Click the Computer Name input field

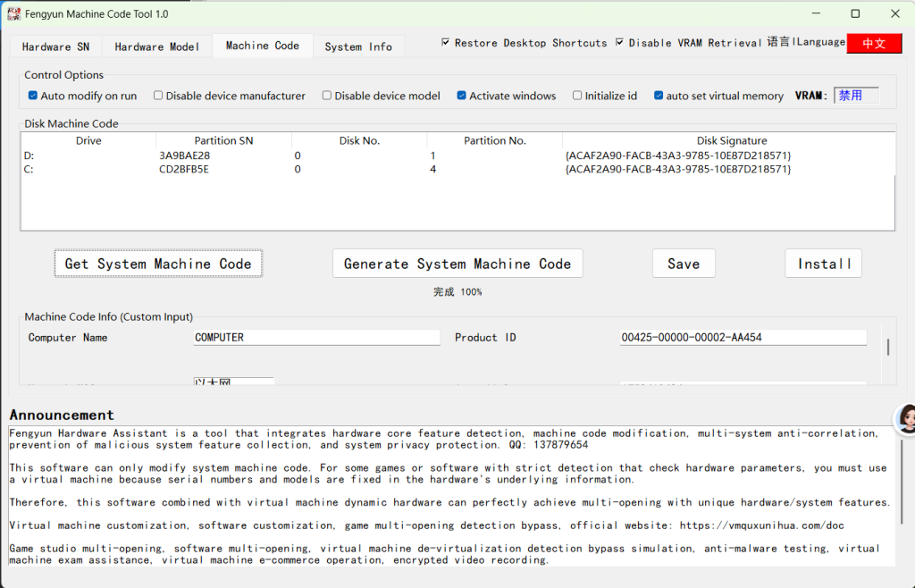[x=316, y=338]
